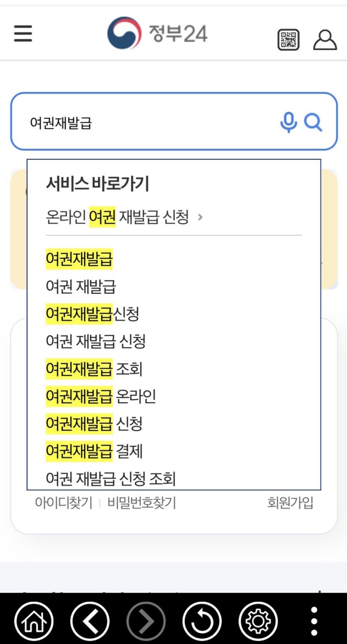Click the 비밀번호찾기 link

point(142,503)
